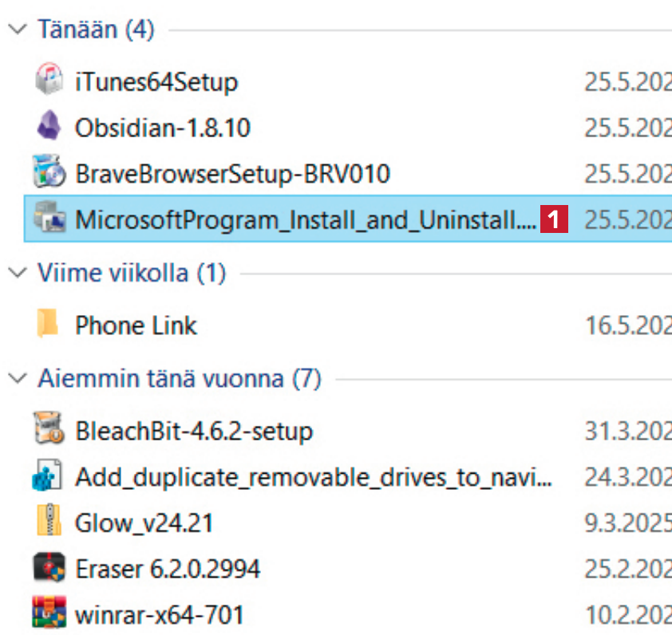672x635 pixels.
Task: Click the winrar-x64-701 icon
Action: click(49, 614)
